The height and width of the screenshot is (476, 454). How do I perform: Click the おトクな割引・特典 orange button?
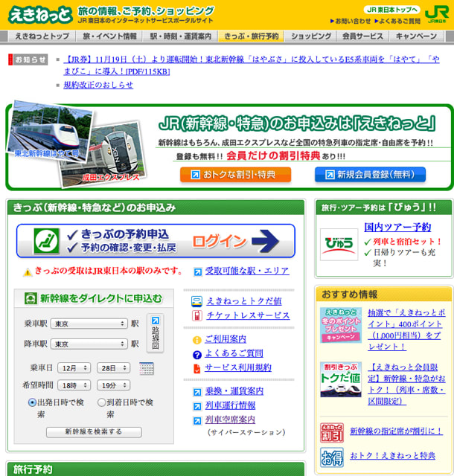235,175
